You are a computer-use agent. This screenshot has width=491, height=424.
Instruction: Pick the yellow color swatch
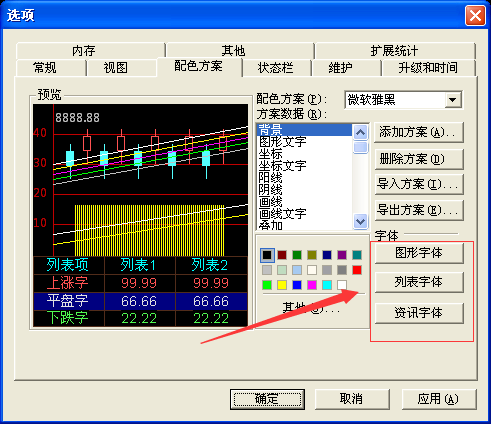pyautogui.click(x=282, y=285)
